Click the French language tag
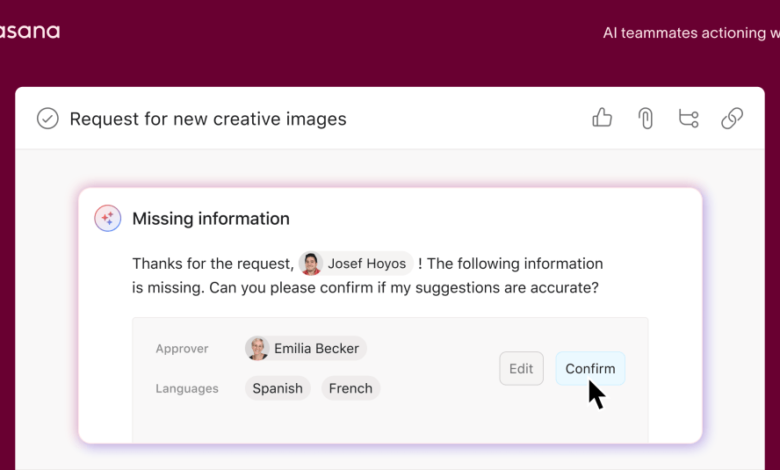 351,388
